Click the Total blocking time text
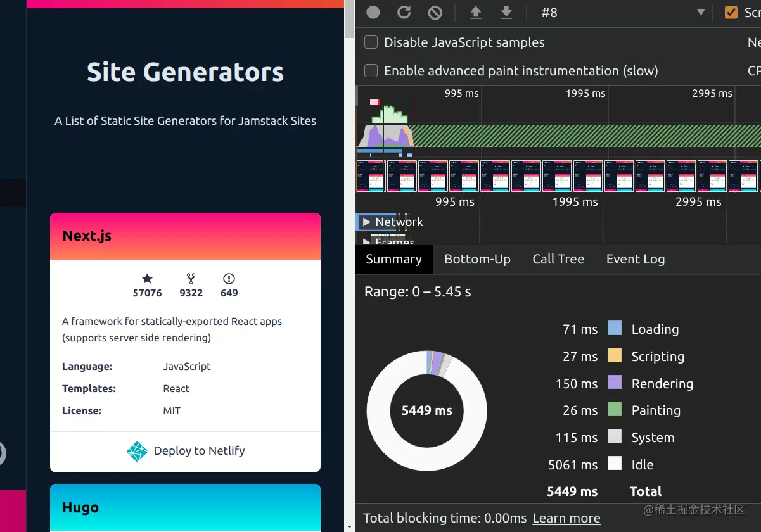 click(x=445, y=518)
